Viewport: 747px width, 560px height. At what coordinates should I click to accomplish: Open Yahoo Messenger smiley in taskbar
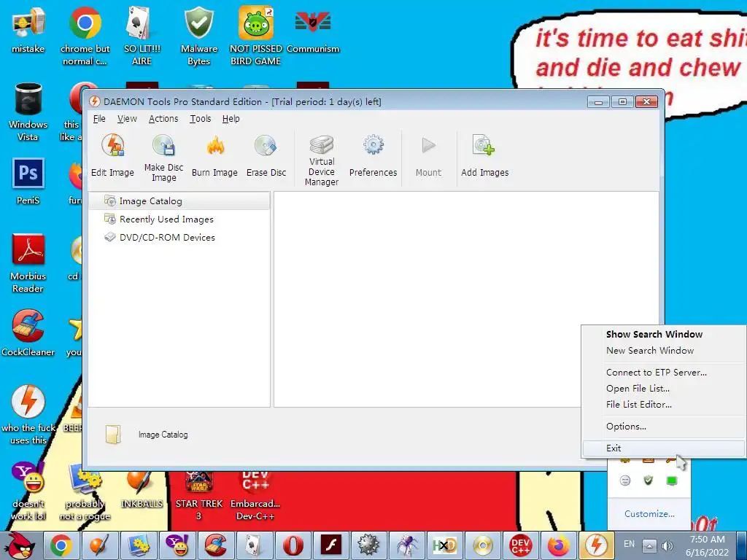177,545
